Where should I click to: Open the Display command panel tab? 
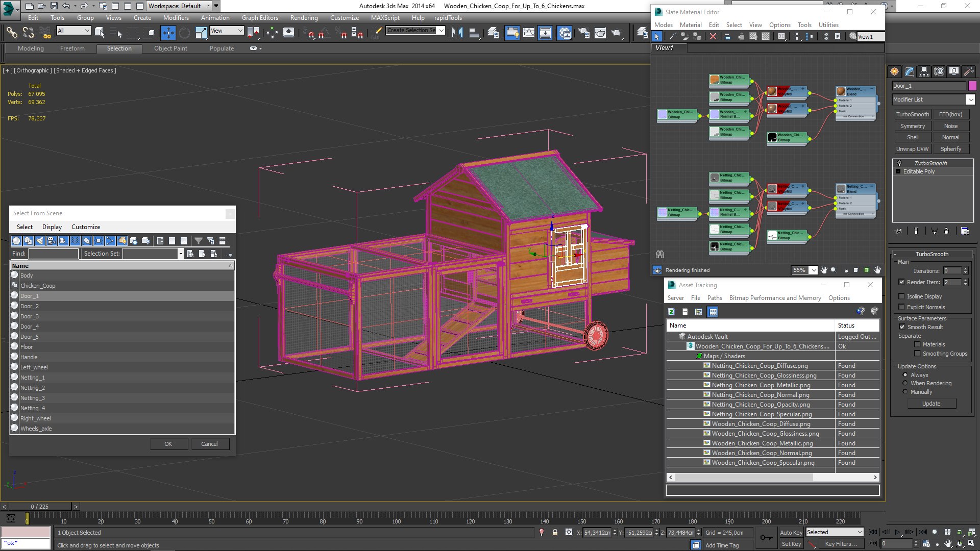[x=953, y=71]
